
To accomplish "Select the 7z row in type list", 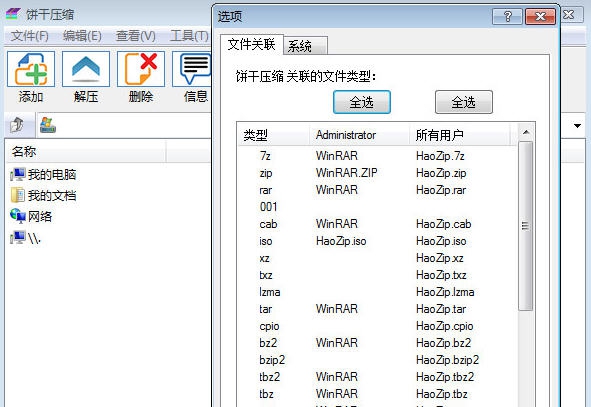I will tap(377, 156).
